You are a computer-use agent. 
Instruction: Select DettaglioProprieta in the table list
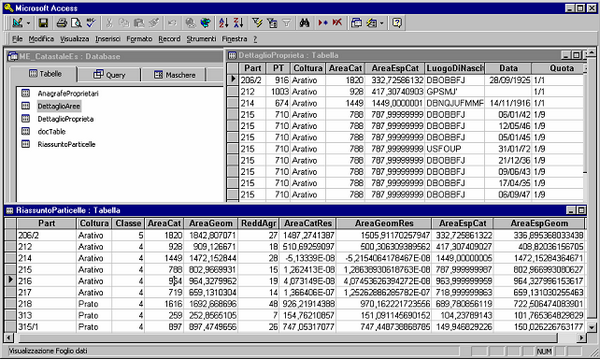[65, 119]
